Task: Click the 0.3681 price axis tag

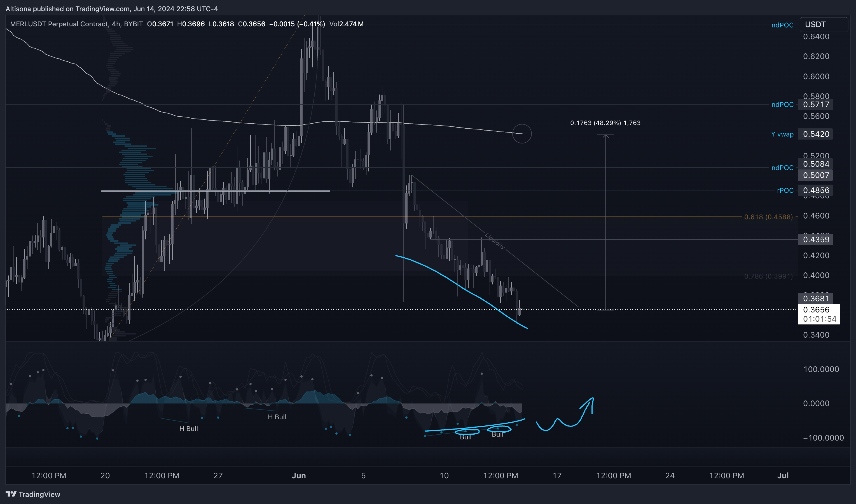Action: pyautogui.click(x=816, y=298)
